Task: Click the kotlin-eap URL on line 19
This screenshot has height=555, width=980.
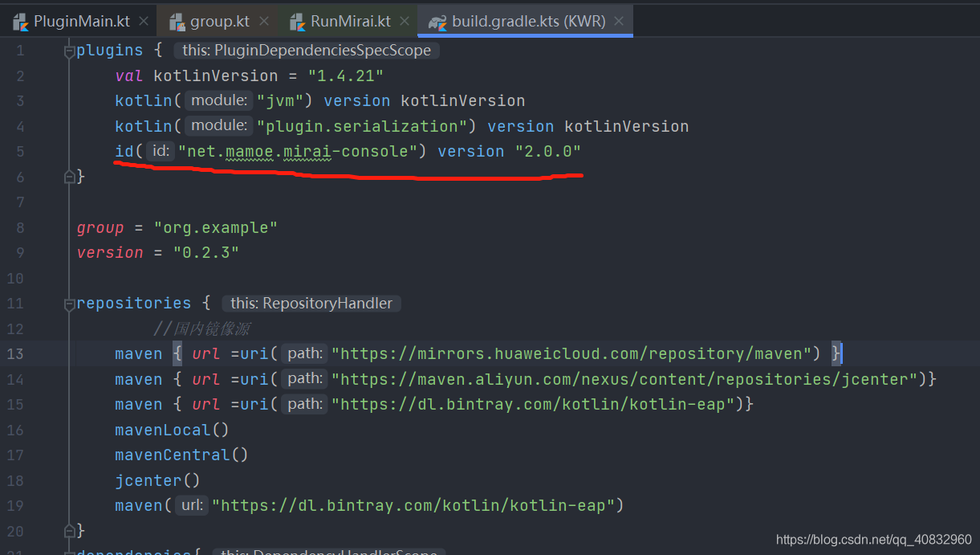Action: pyautogui.click(x=413, y=505)
